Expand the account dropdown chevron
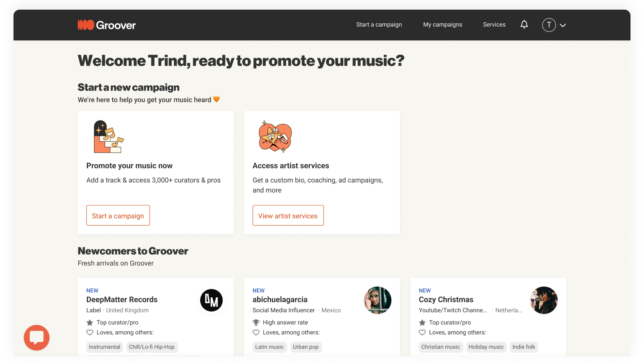644x362 pixels. click(x=563, y=25)
